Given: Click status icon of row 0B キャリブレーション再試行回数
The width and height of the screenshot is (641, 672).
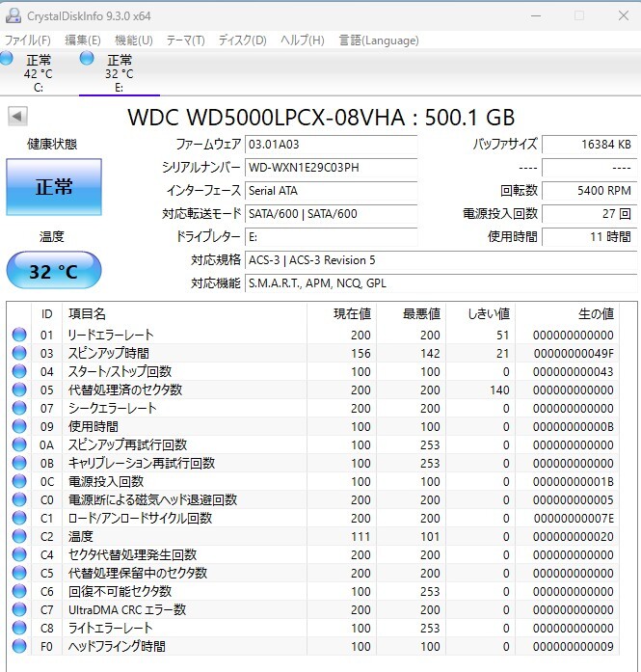Looking at the screenshot, I should point(19,463).
